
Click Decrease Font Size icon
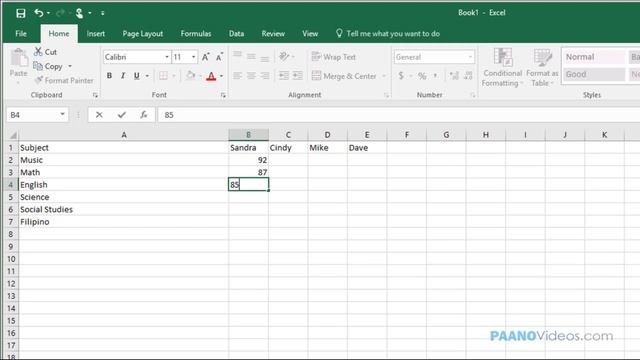tap(219, 57)
